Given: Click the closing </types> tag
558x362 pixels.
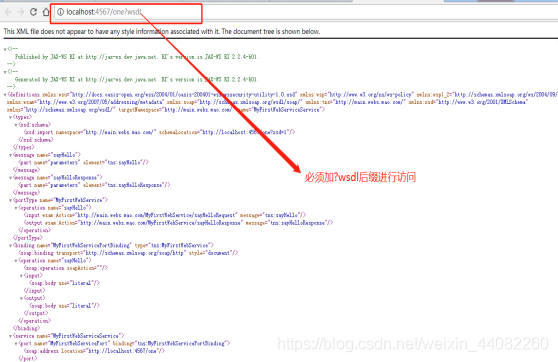Looking at the screenshot, I should tap(24, 147).
